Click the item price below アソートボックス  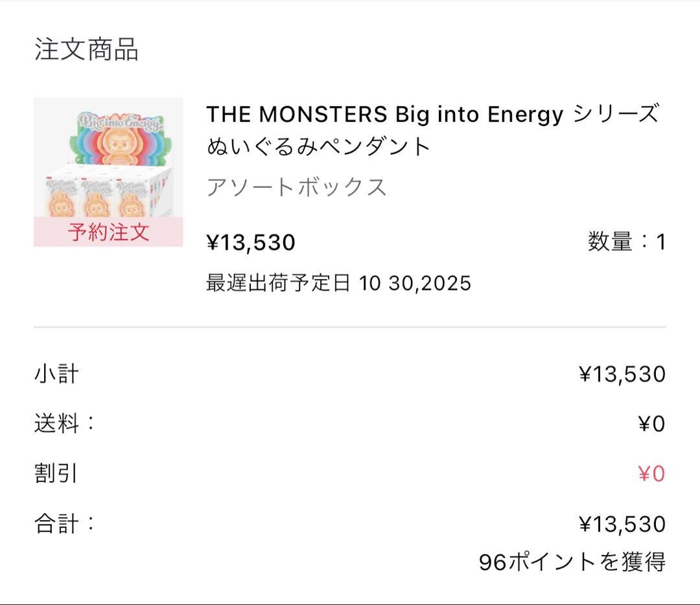click(x=251, y=242)
